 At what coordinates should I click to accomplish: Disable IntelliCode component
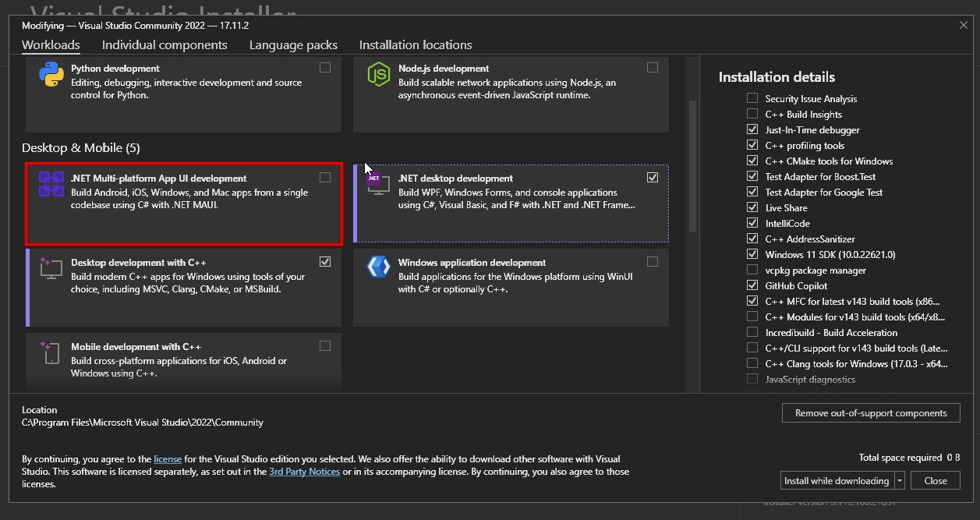752,223
